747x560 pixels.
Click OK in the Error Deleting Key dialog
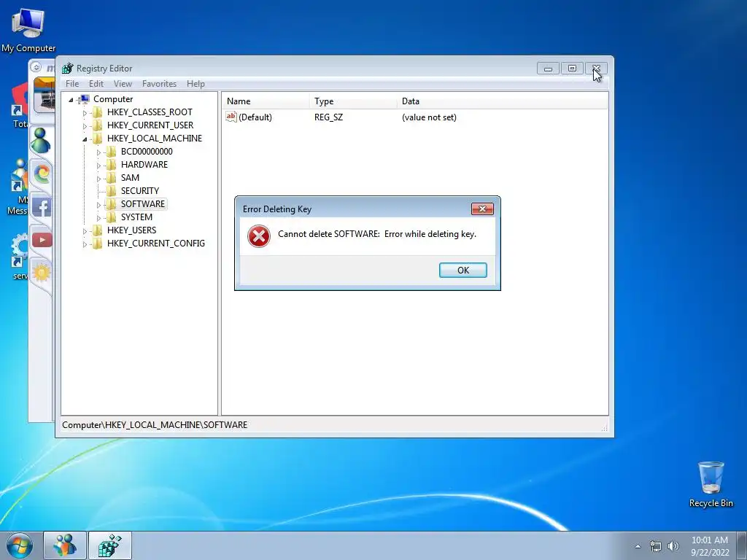(462, 270)
